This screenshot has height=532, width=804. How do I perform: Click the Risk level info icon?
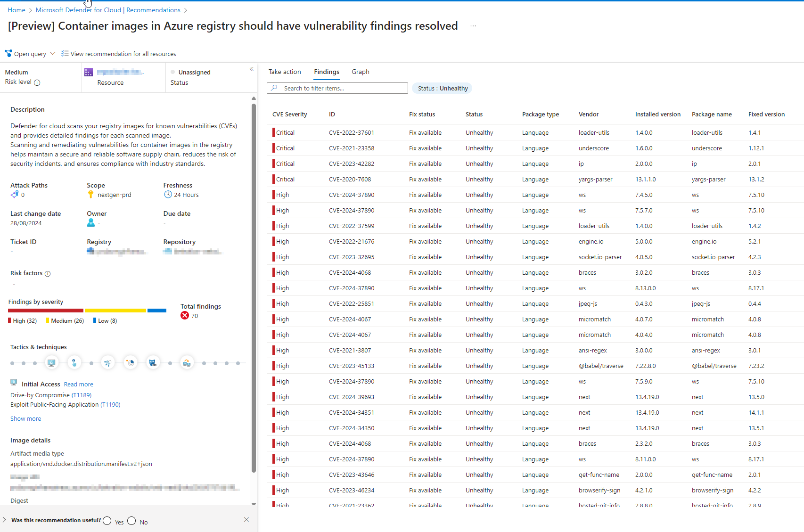click(x=37, y=82)
